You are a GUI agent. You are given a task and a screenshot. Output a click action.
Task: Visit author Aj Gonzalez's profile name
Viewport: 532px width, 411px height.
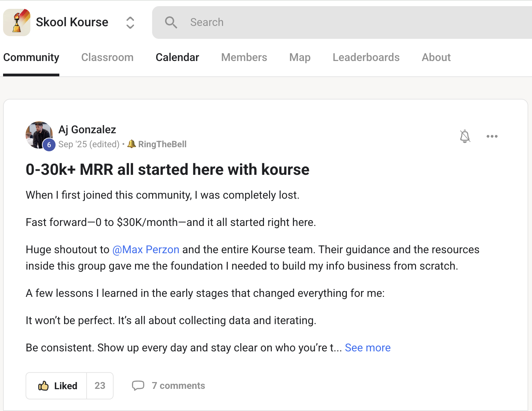tap(87, 130)
